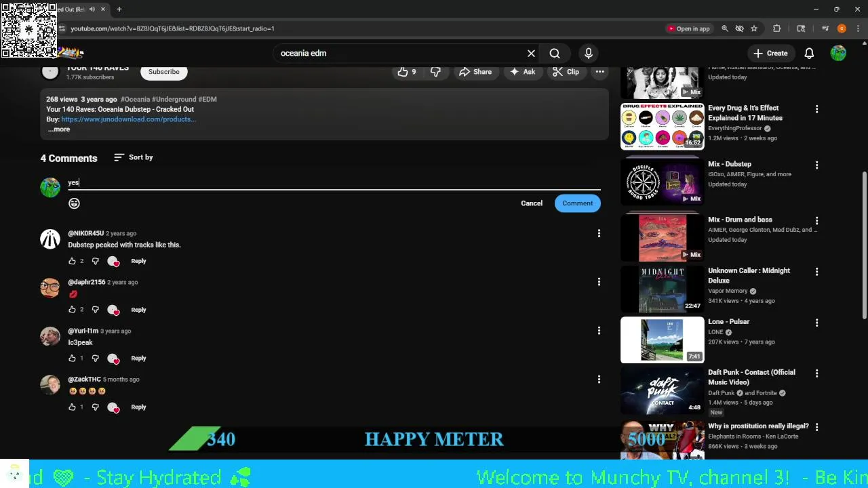Open the browser profile orange avatar

click(x=842, y=28)
